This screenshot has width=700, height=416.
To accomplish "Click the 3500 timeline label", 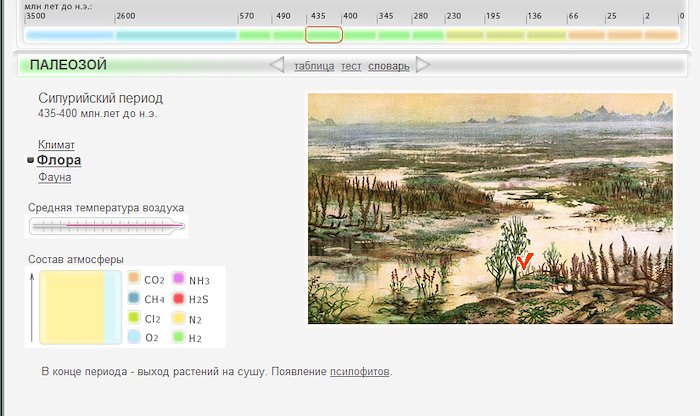I will point(36,16).
